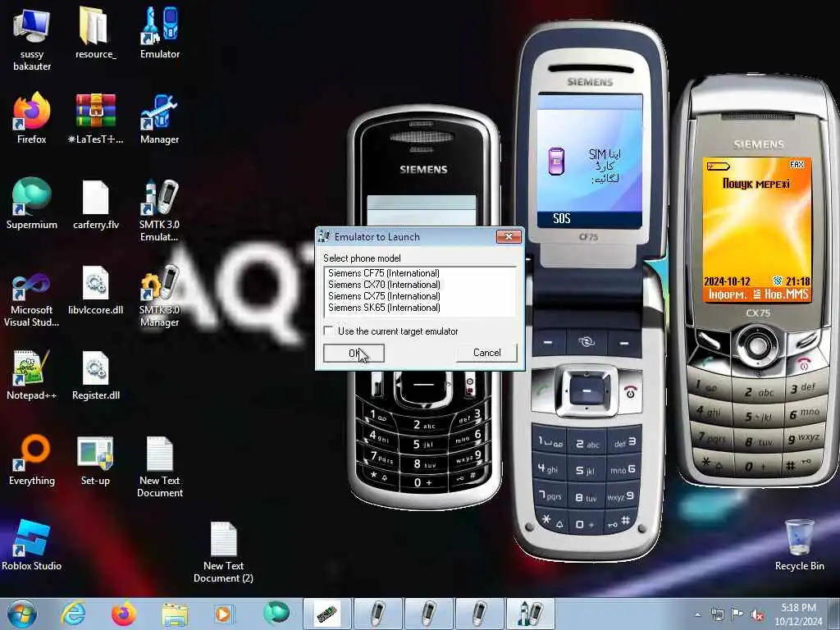Open the sussy bakauter desktop icon
Viewport: 840px width, 630px height.
(x=32, y=39)
